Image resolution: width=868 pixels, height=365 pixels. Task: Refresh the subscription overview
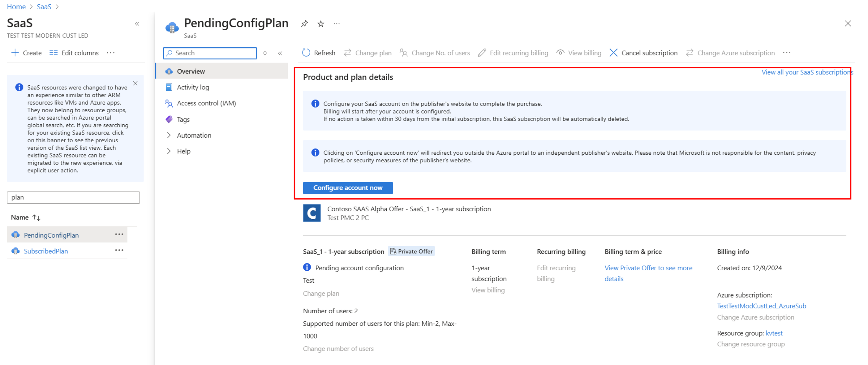[x=318, y=53]
